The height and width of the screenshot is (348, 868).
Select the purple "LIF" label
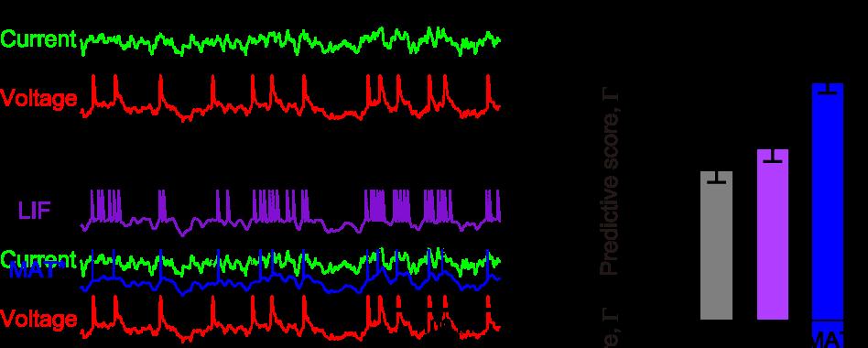coord(34,211)
